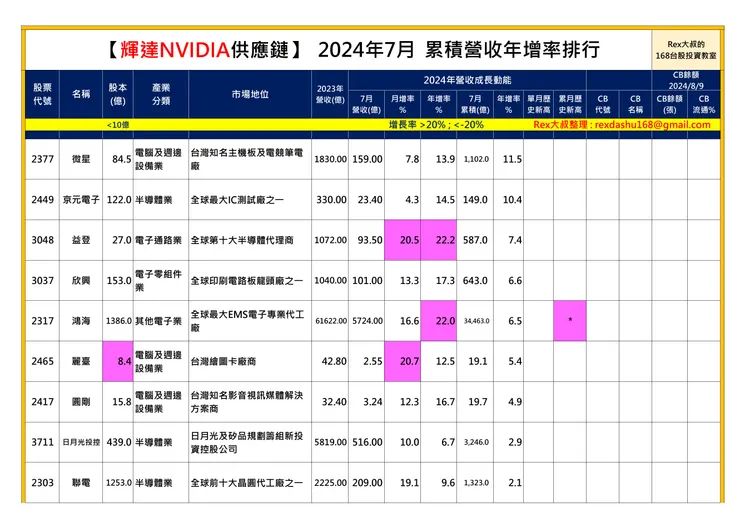The width and height of the screenshot is (740, 523).
Task: Click 1830.00 revenue in 微星 row
Action: click(331, 159)
